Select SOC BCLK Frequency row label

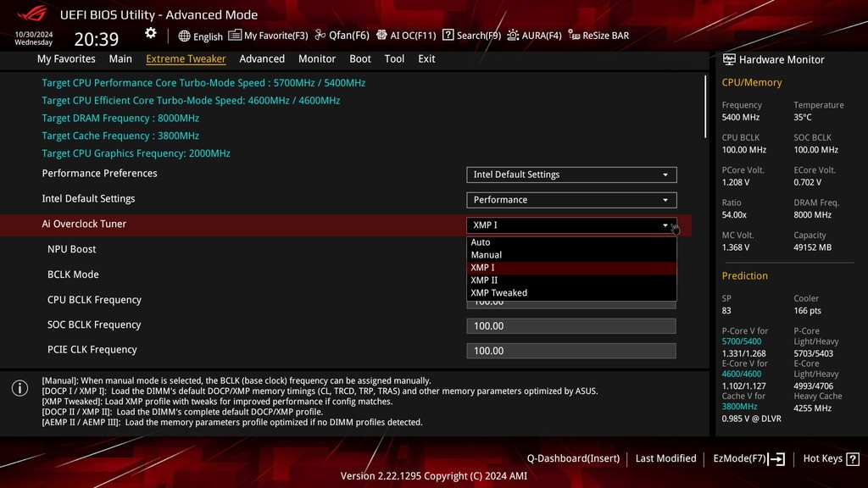(94, 324)
